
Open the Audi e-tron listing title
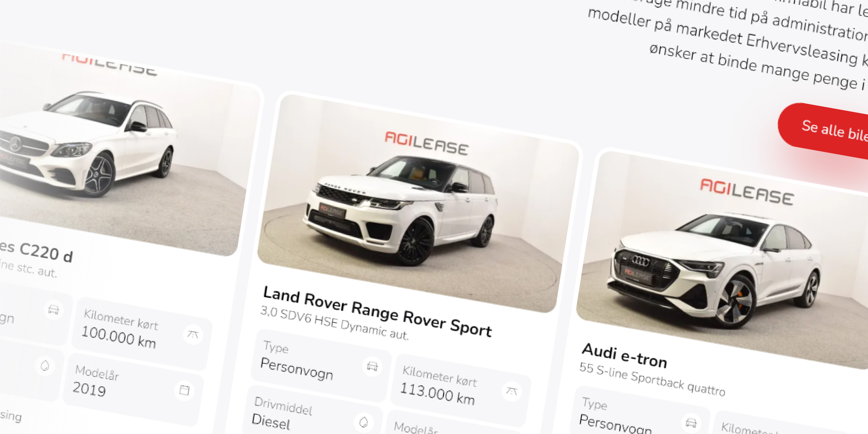point(624,355)
